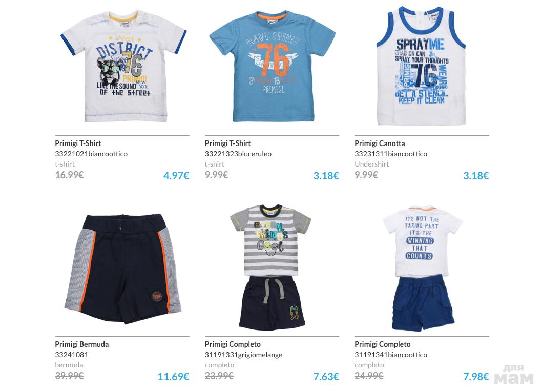Open the blue Navy Spirit 76 t-shirt image
The image size is (542, 392).
coord(273,67)
